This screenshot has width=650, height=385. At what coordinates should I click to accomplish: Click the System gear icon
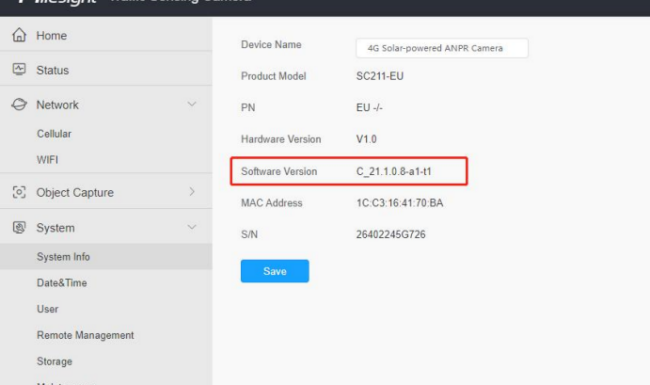tap(19, 228)
